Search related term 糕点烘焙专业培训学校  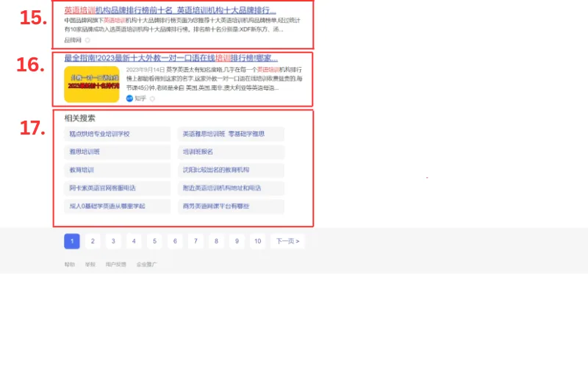pyautogui.click(x=118, y=134)
